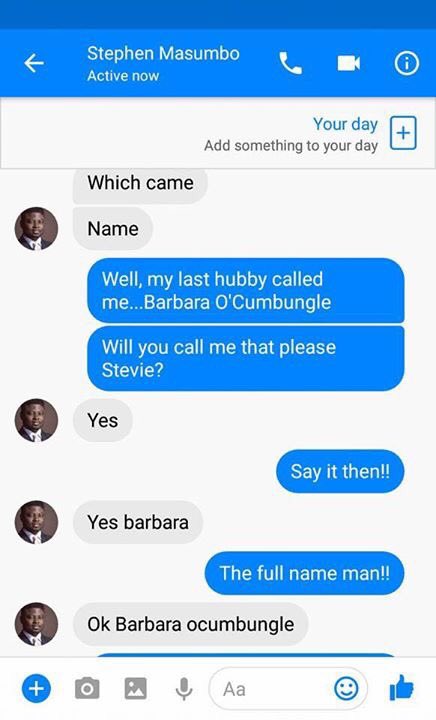The image size is (436, 720).
Task: Tap the back arrow in the header
Action: click(34, 63)
